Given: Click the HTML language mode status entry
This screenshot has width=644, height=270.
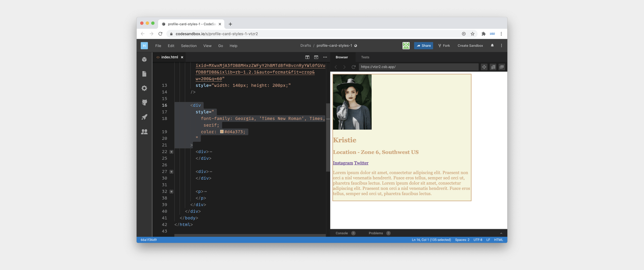Looking at the screenshot, I should point(498,240).
